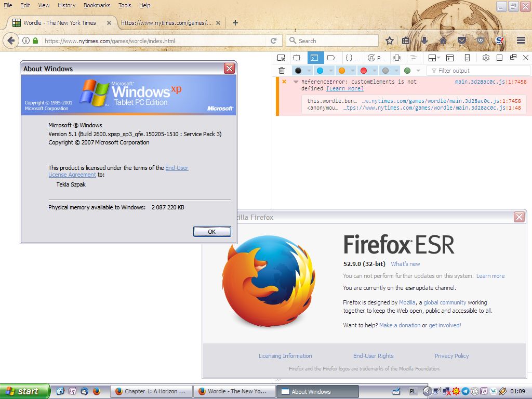532x399 pixels.
Task: Reload the page with refresh icon
Action: [273, 41]
